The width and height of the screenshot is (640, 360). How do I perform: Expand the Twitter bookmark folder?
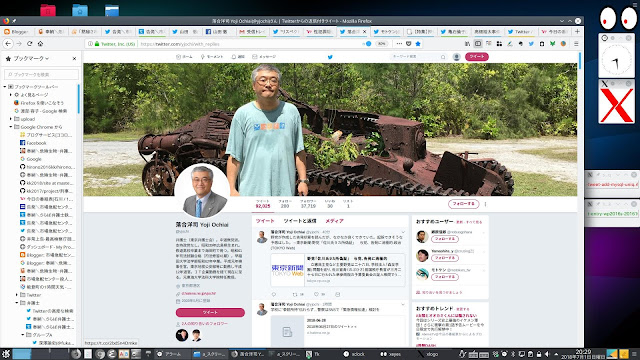coord(17,295)
